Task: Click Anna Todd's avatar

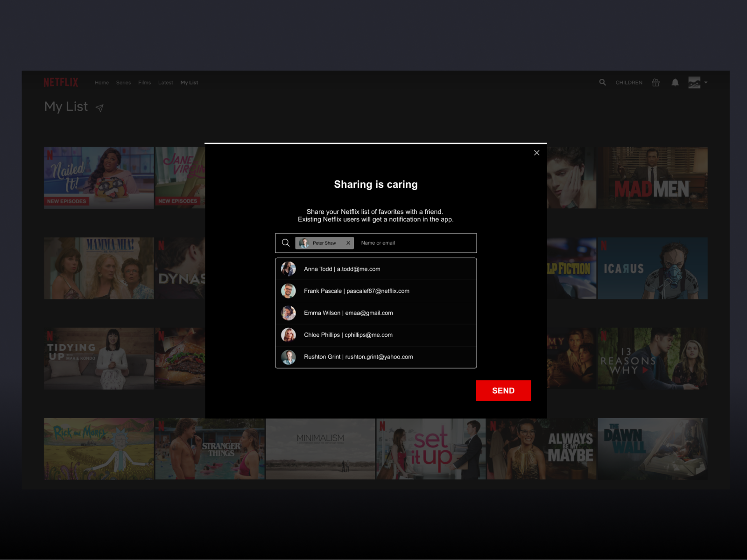Action: click(x=289, y=269)
